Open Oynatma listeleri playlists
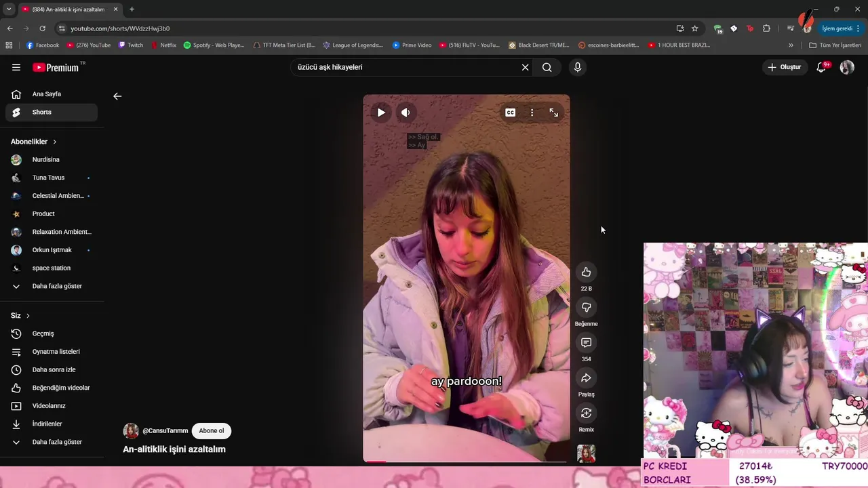Image resolution: width=868 pixels, height=488 pixels. click(x=52, y=352)
